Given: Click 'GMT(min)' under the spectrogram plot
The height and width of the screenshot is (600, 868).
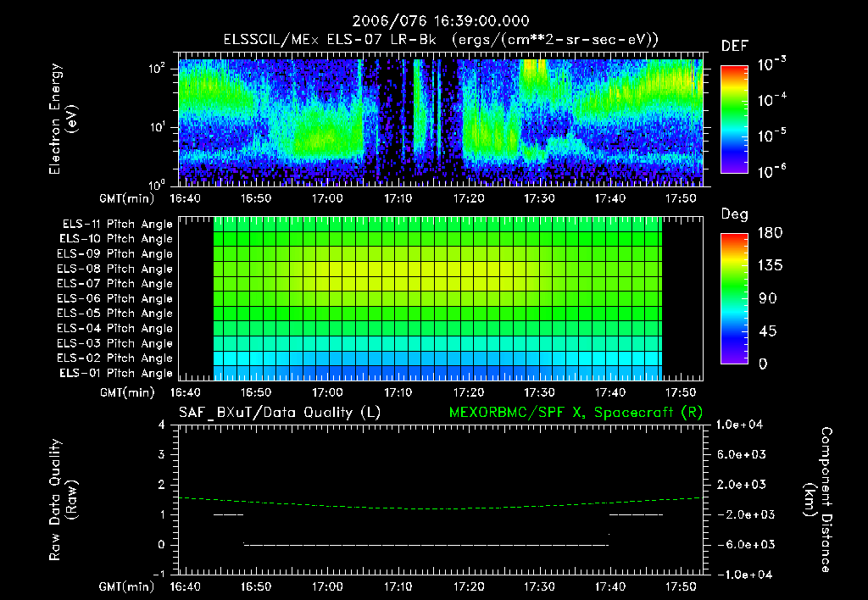Looking at the screenshot, I should [x=127, y=198].
